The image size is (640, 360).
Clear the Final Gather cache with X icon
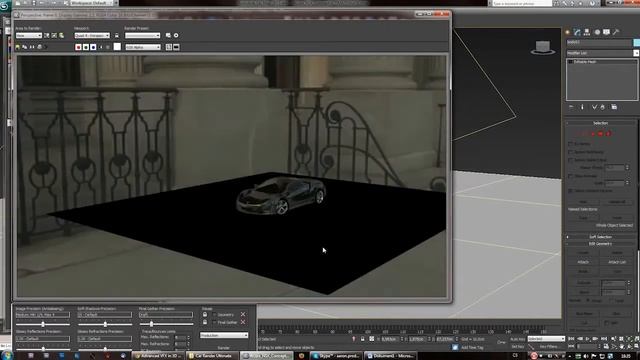[243, 322]
